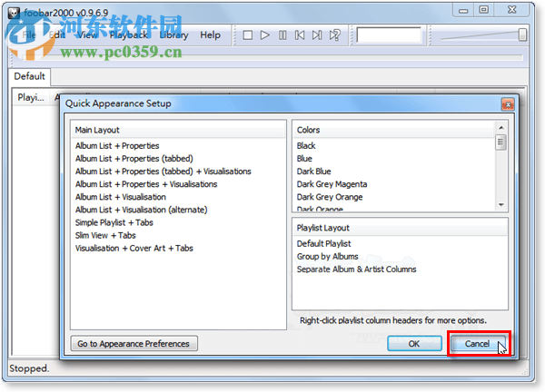Click the Colors list scrollbar thumb

pyautogui.click(x=500, y=142)
